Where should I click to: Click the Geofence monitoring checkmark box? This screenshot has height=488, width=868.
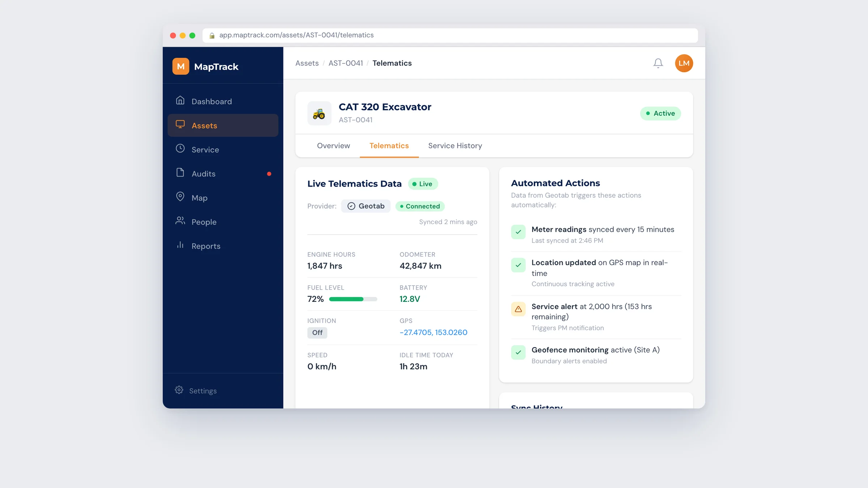[x=518, y=352]
